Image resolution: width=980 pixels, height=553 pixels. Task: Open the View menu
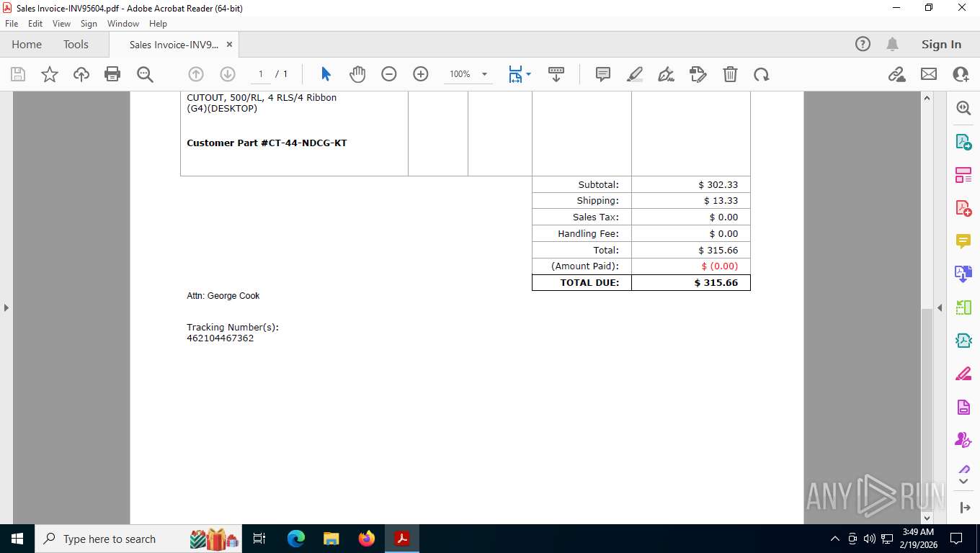[62, 24]
